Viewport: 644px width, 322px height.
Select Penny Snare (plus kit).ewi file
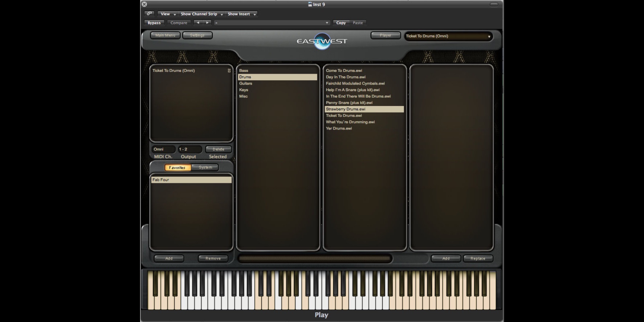coord(349,103)
